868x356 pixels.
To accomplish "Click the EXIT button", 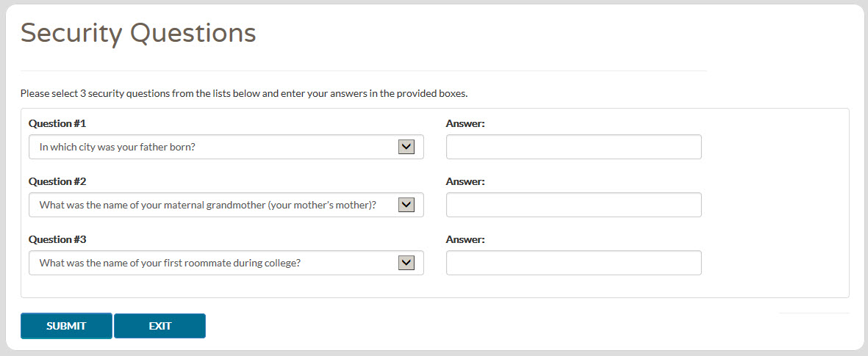I will tap(159, 326).
